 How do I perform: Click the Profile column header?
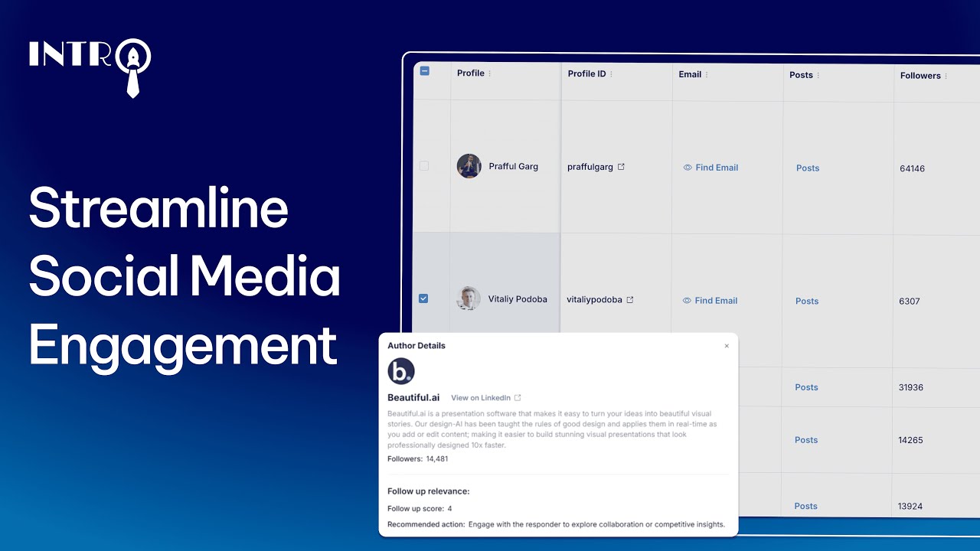(x=471, y=73)
